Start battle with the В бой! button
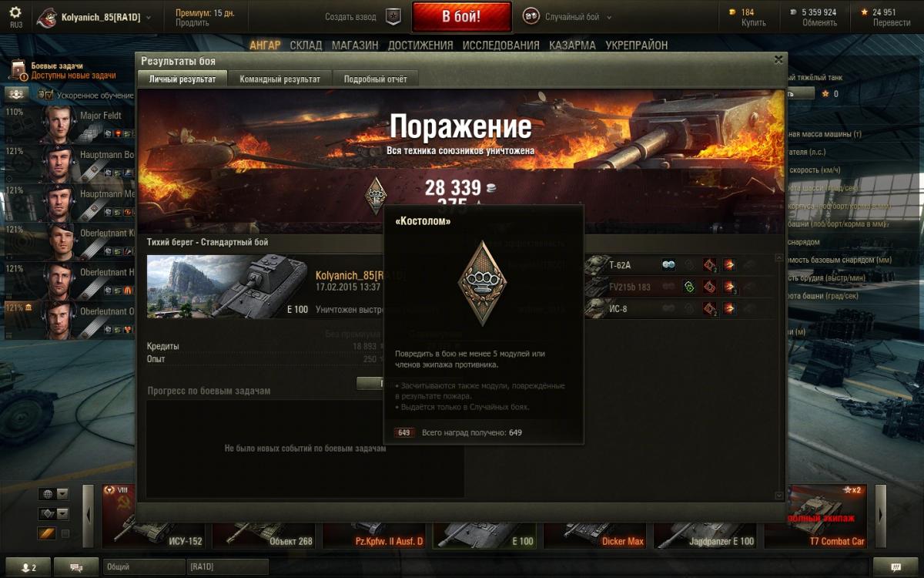This screenshot has height=578, width=924. point(461,17)
